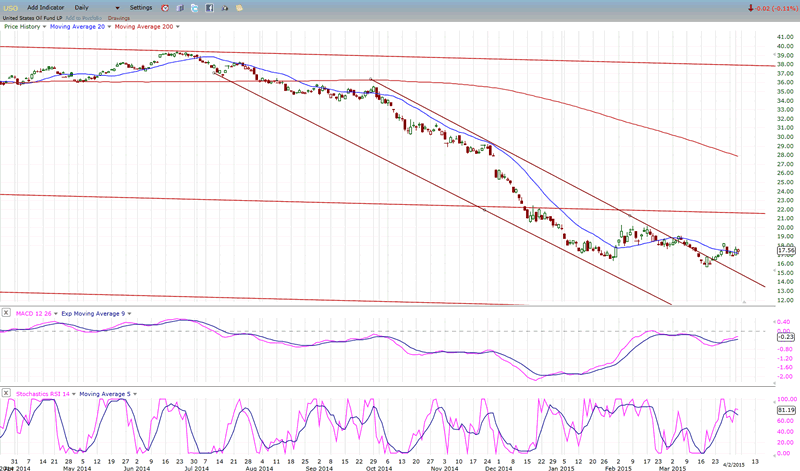This screenshot has height=471, width=800.
Task: Close the Stochastics RSI indicator panel
Action: (x=6, y=394)
